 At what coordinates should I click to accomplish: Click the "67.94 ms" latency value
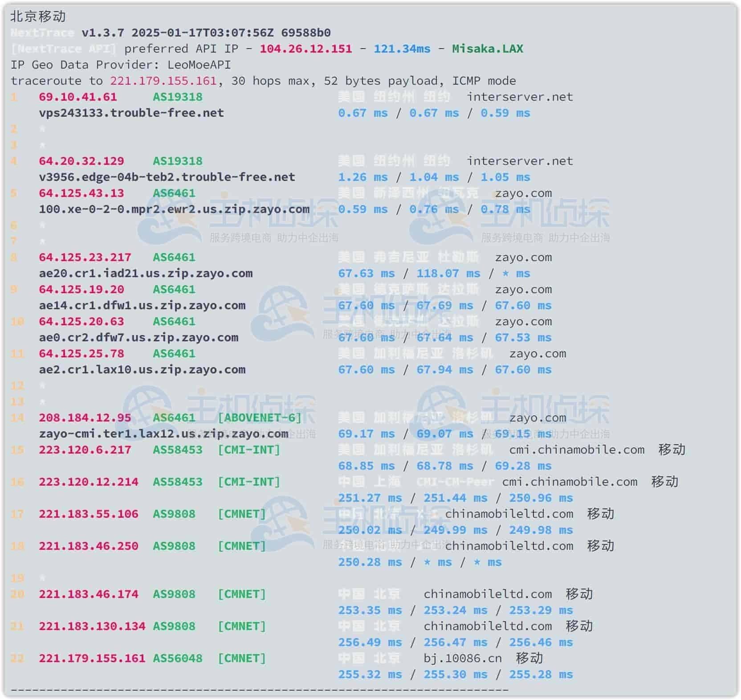pos(445,369)
